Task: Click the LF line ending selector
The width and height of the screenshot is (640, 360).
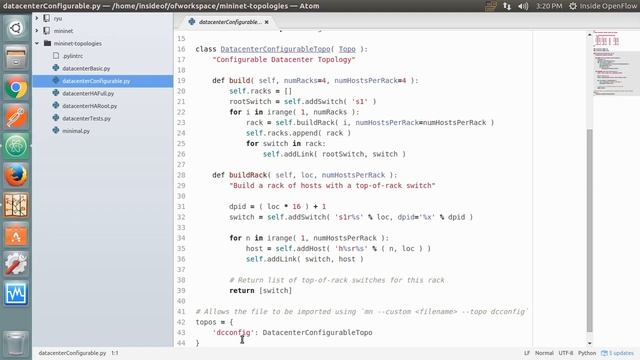Action: [x=527, y=353]
